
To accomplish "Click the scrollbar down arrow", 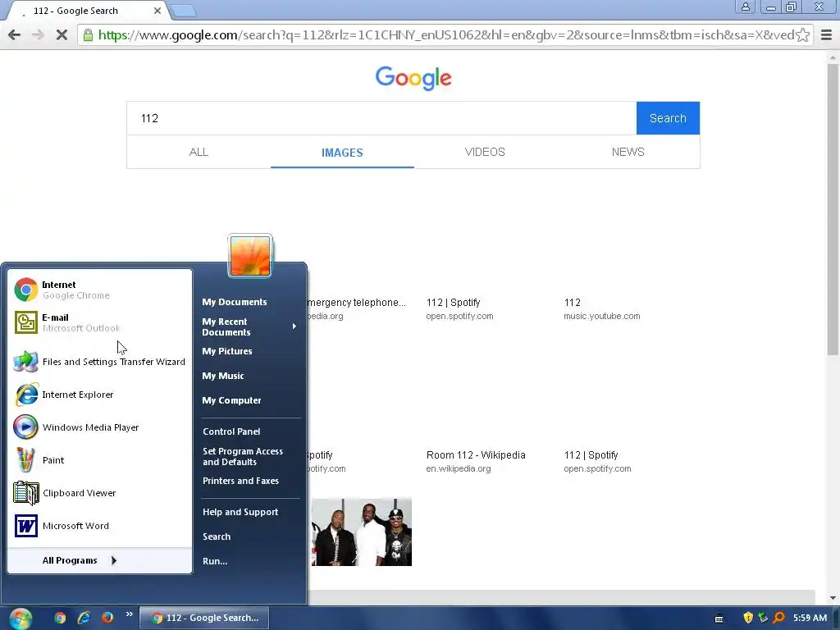I will pyautogui.click(x=833, y=598).
